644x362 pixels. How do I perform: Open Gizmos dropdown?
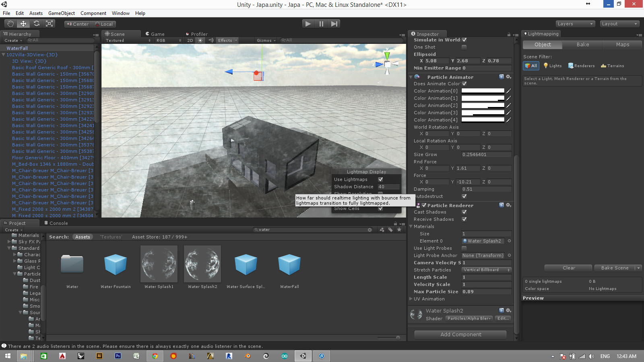click(x=266, y=40)
